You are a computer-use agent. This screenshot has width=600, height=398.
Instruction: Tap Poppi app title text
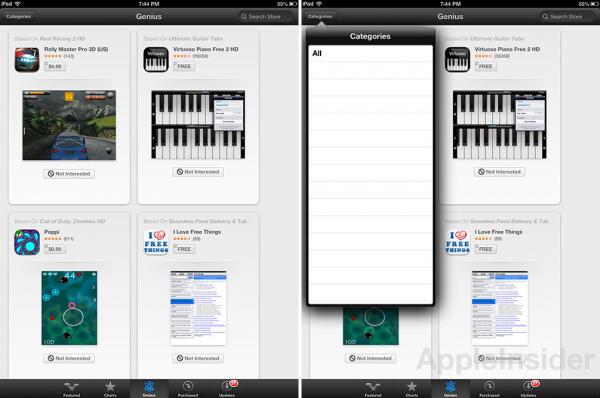point(52,232)
